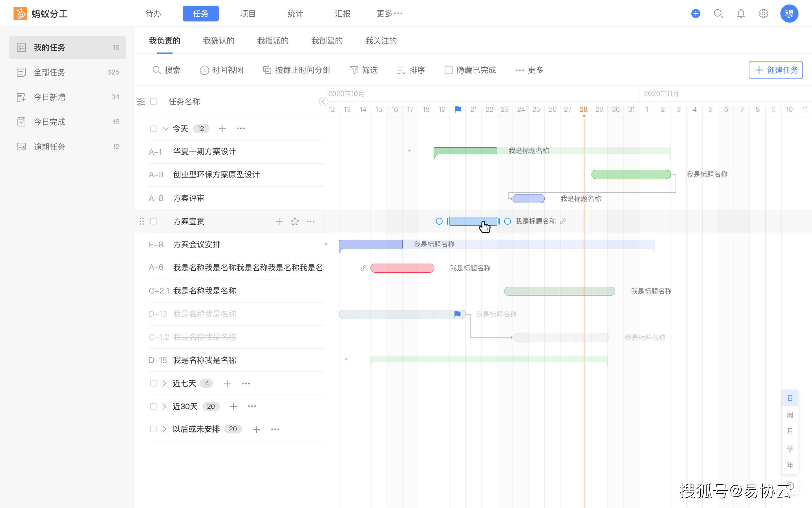Check the 方案宣贯 row checkbox
The image size is (812, 508).
tap(153, 221)
